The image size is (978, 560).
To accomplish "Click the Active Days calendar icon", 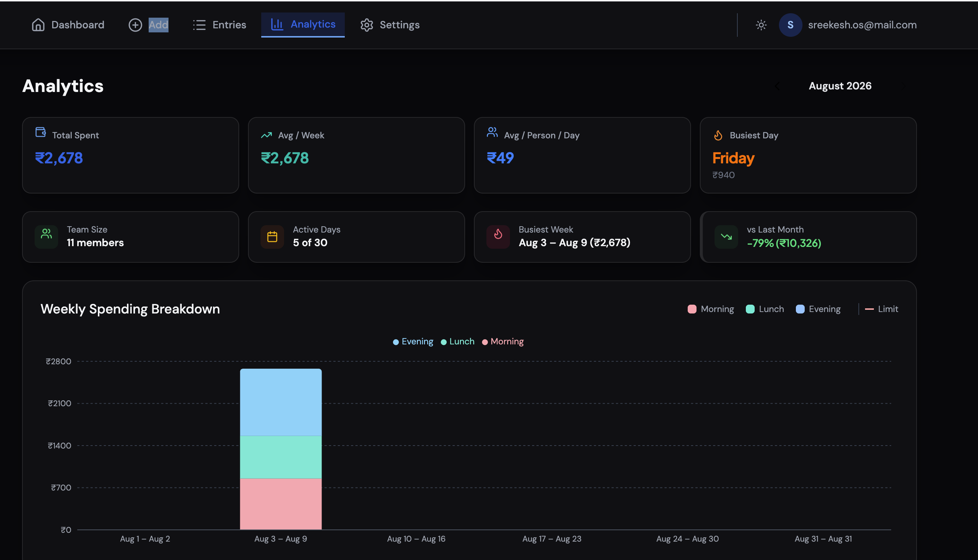I will (272, 237).
